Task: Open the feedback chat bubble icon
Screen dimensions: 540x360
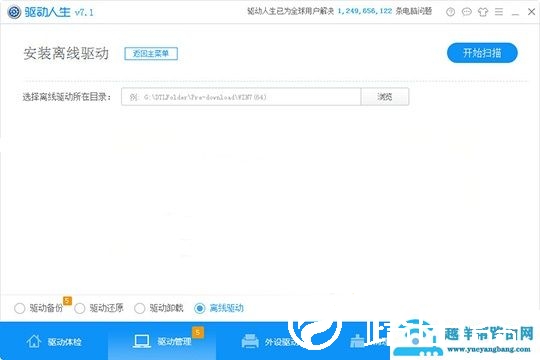Action: point(466,12)
